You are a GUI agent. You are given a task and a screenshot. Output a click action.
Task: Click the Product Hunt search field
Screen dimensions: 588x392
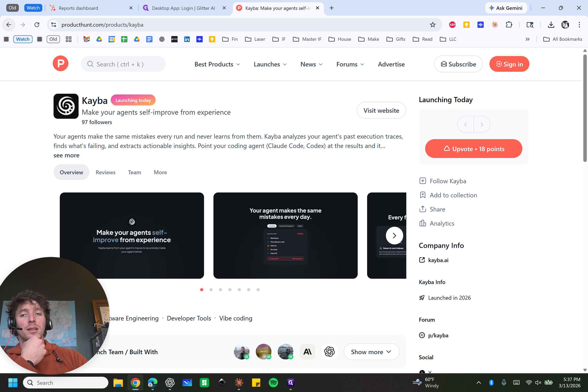coord(123,64)
